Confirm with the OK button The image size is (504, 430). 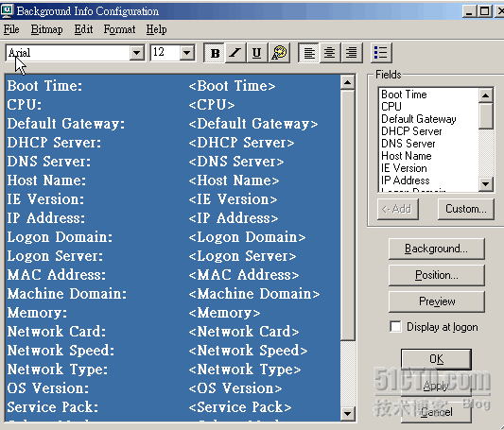click(x=436, y=359)
